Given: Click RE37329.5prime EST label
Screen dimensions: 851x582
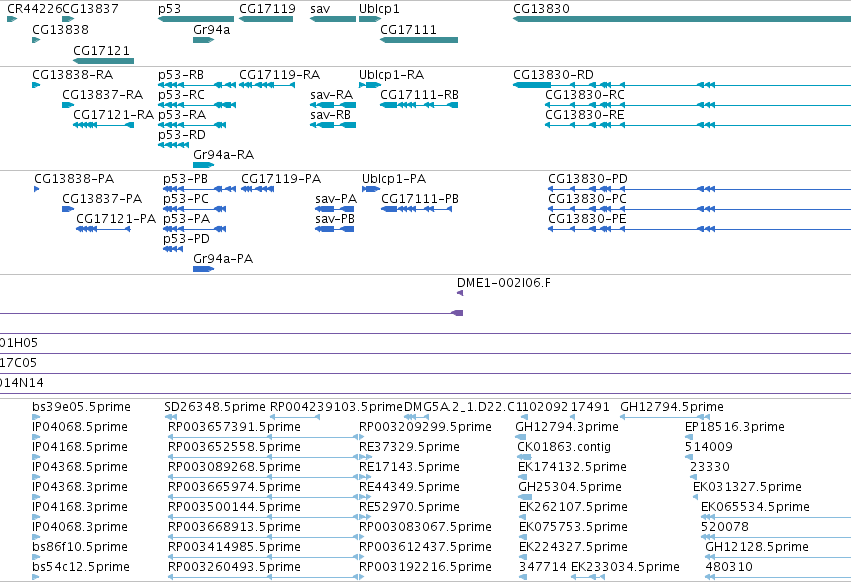Looking at the screenshot, I should click(409, 447).
